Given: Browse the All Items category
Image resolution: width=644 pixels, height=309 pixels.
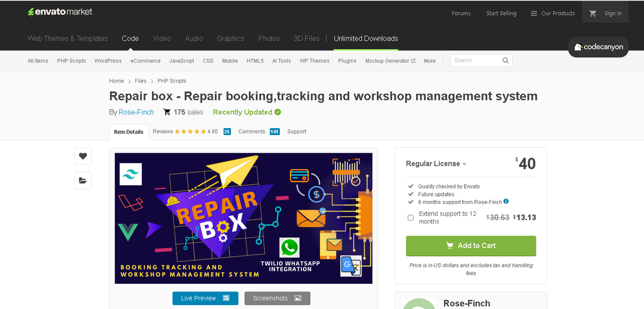Looking at the screenshot, I should 38,61.
